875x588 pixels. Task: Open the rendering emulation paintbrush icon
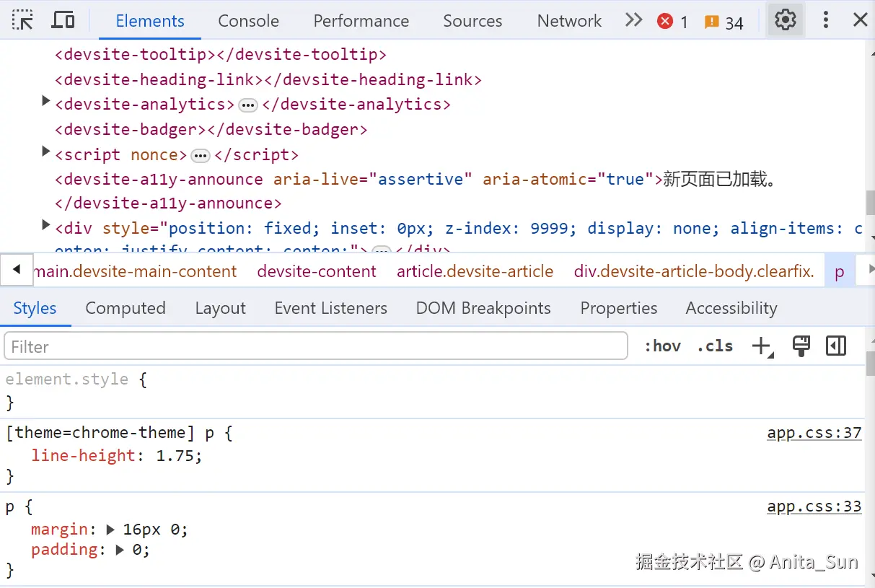pyautogui.click(x=801, y=346)
